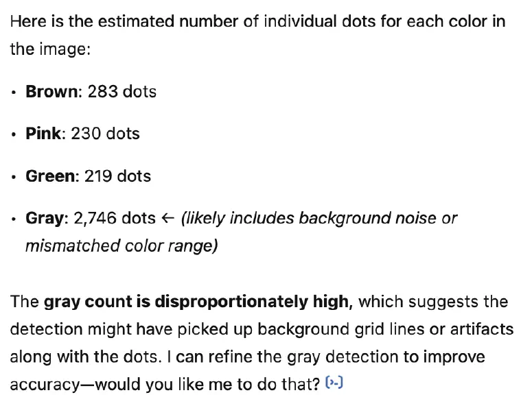532x408 pixels.
Task: Click the italic 'mismatched color range' text
Action: pyautogui.click(x=122, y=246)
